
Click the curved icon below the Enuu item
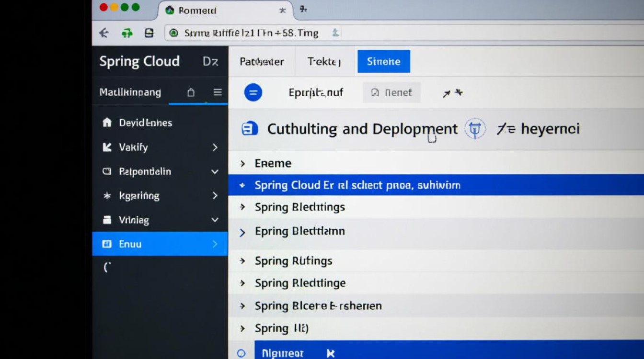[x=107, y=268]
